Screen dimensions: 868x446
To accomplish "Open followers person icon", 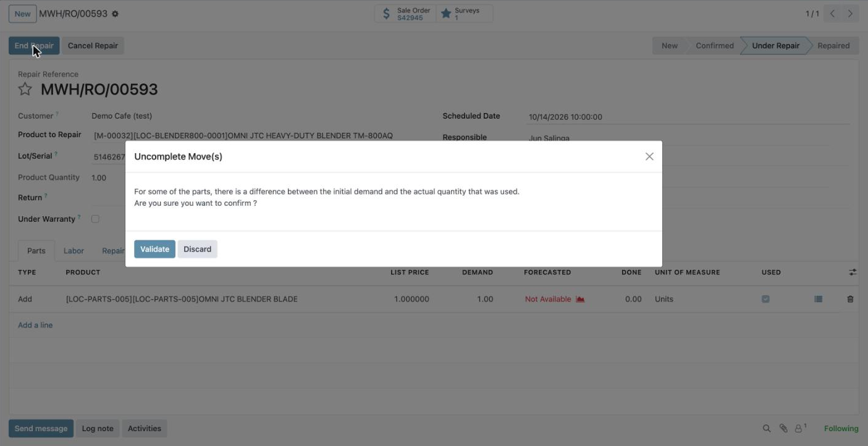I will click(801, 427).
